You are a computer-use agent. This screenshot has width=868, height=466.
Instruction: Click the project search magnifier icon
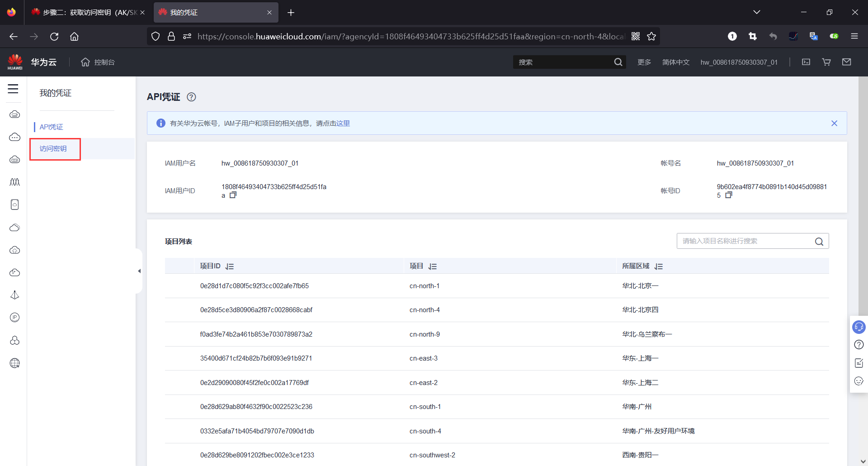(819, 241)
